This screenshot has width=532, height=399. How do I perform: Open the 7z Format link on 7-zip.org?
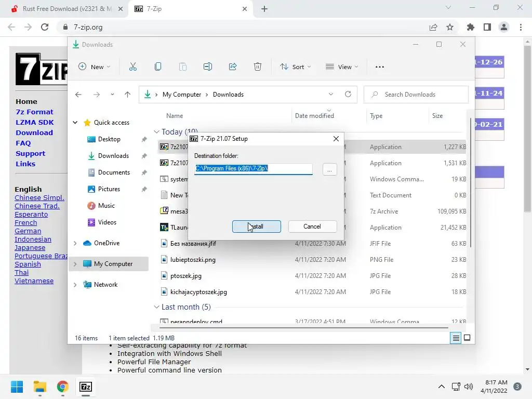pyautogui.click(x=35, y=112)
